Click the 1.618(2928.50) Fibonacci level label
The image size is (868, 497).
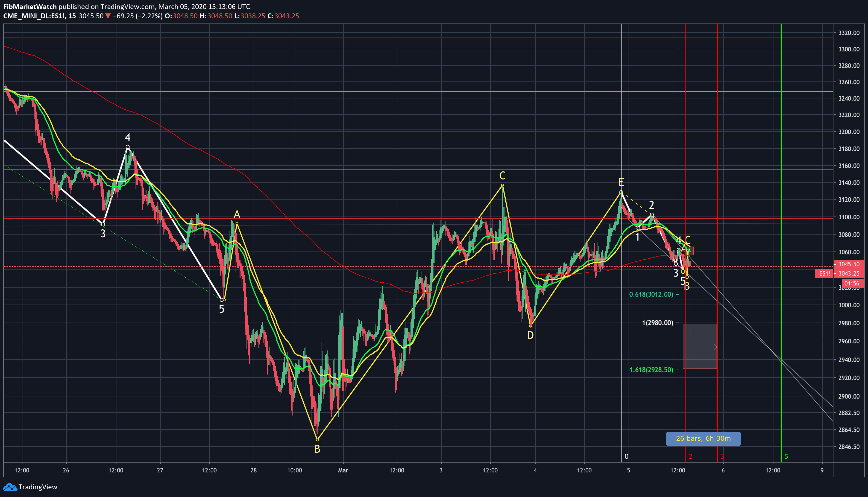(651, 370)
